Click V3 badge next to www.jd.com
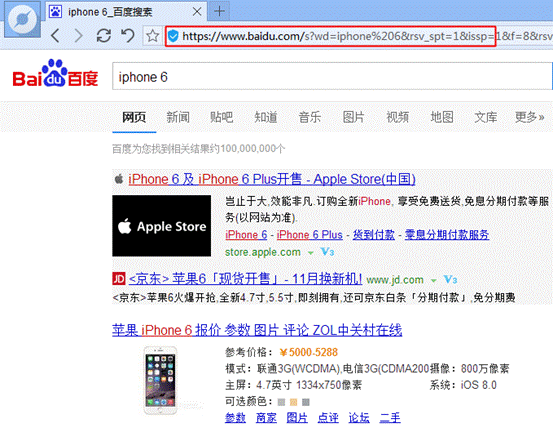 pyautogui.click(x=450, y=280)
